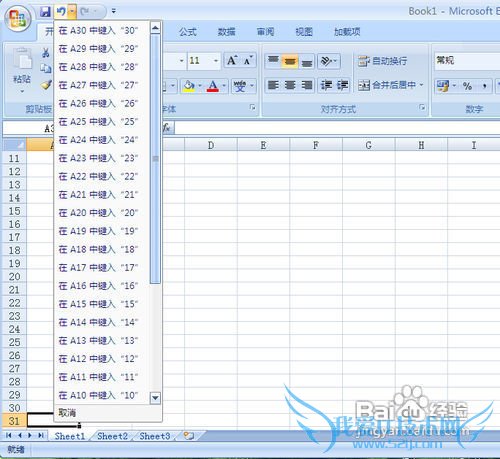The height and width of the screenshot is (459, 500).
Task: Open fill color dropdown arrow
Action: point(200,86)
